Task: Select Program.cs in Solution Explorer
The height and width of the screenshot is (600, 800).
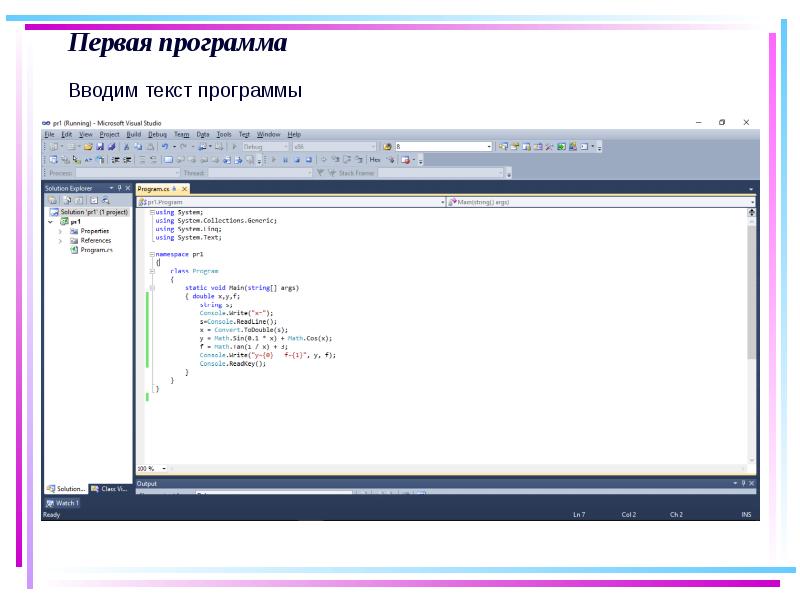Action: [x=97, y=250]
